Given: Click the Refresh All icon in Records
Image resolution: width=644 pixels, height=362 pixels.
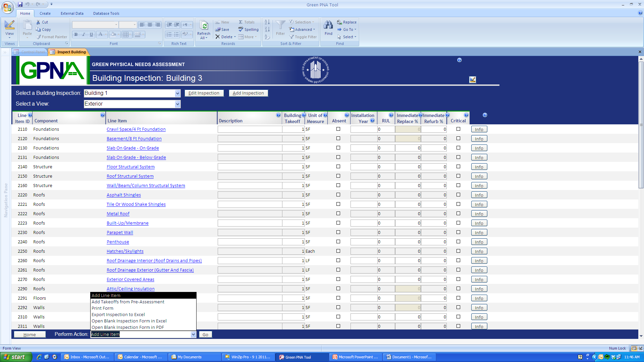Looking at the screenshot, I should click(204, 26).
